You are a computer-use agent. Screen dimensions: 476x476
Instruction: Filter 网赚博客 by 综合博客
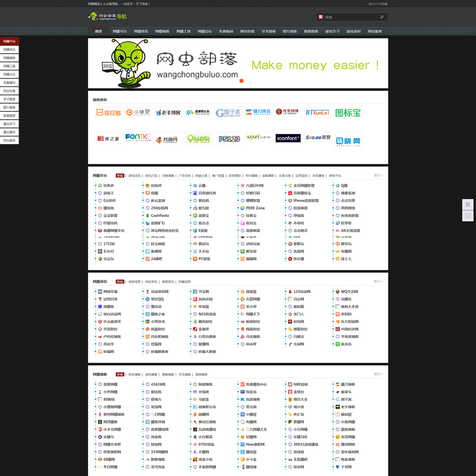pos(135,374)
